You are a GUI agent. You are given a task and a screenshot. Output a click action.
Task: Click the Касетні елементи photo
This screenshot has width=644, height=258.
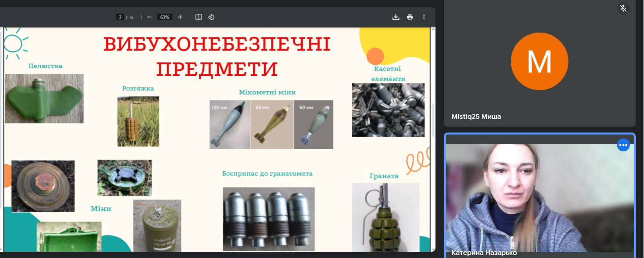(388, 110)
